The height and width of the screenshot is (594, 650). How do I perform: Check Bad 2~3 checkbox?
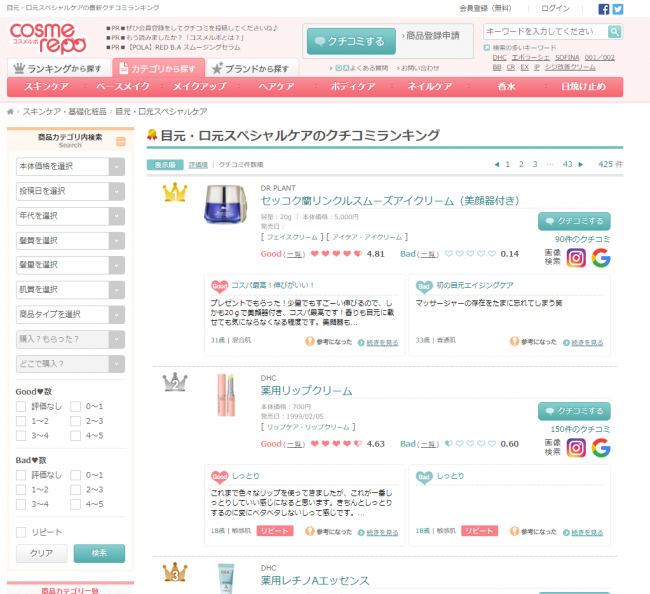(x=75, y=490)
